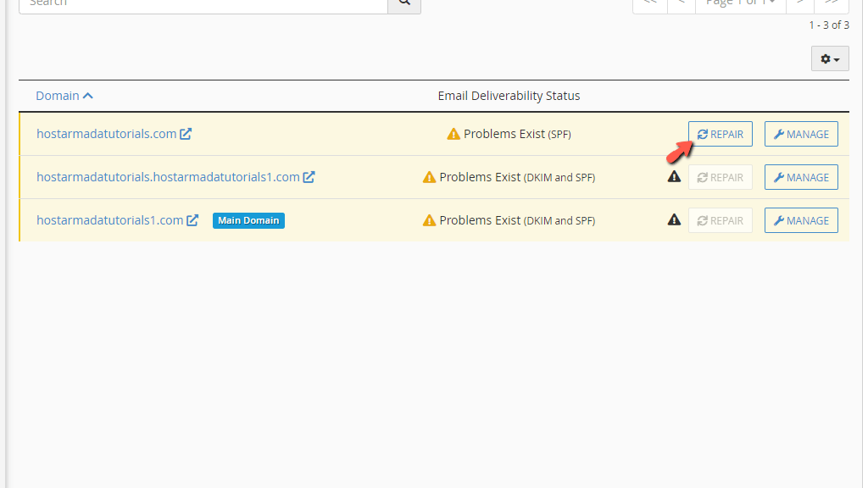Viewport: 868px width, 488px height.
Task: Click the magnifying glass search icon
Action: point(404,3)
